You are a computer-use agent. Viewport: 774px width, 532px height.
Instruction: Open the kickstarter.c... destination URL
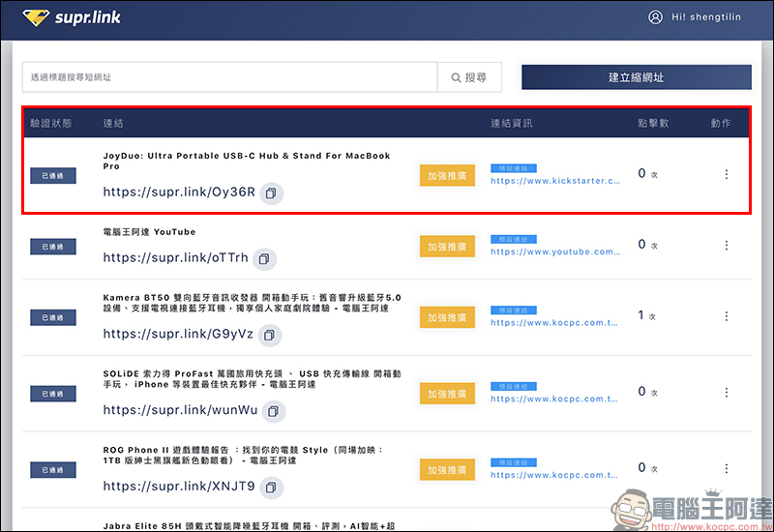click(555, 181)
